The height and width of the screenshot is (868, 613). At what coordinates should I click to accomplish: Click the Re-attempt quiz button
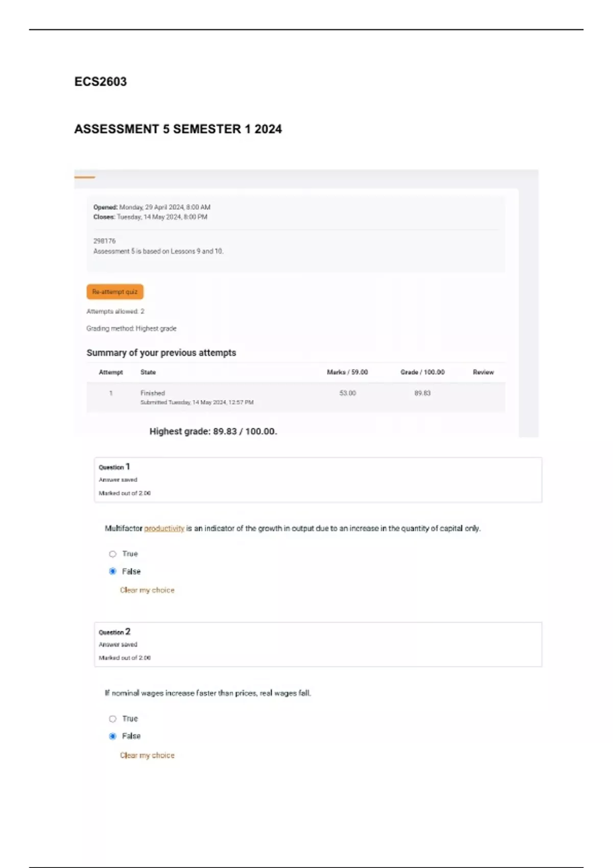point(114,292)
